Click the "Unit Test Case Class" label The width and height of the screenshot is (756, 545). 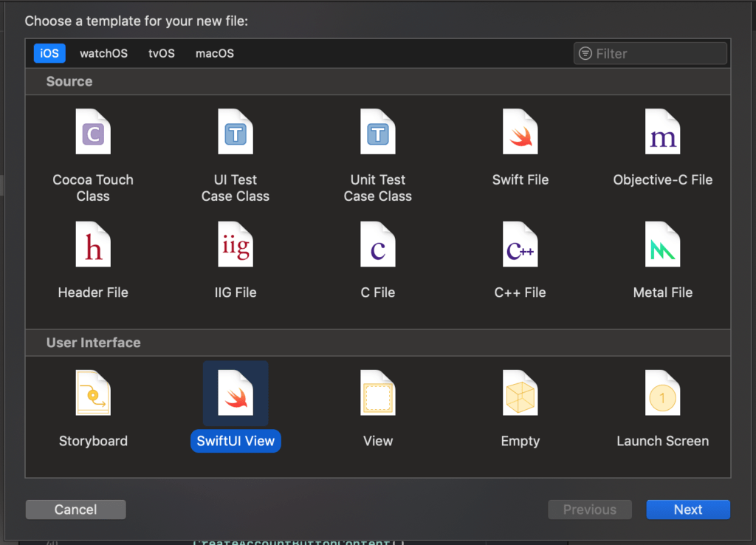click(x=378, y=188)
